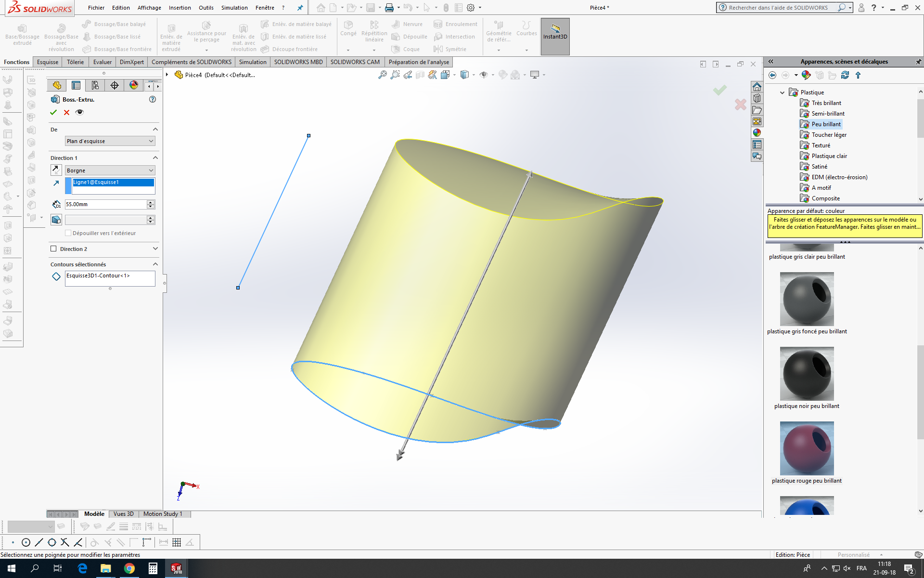Select the plastique rouge peu brillant thumbnail
The width and height of the screenshot is (924, 578).
(x=807, y=448)
